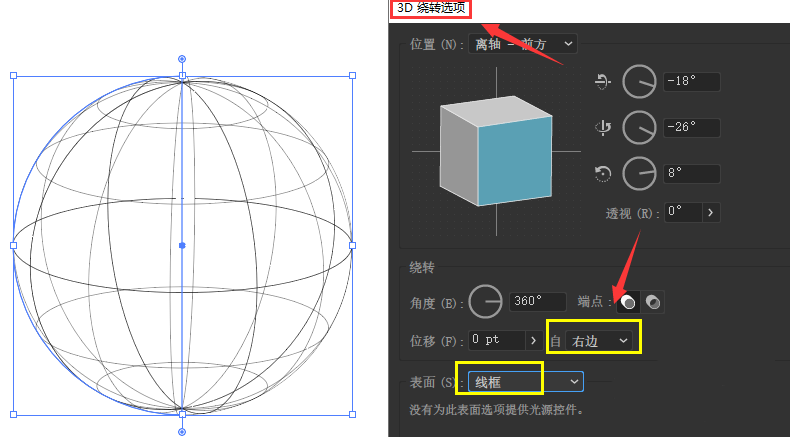Click the 8° Z rotation field

click(x=692, y=174)
